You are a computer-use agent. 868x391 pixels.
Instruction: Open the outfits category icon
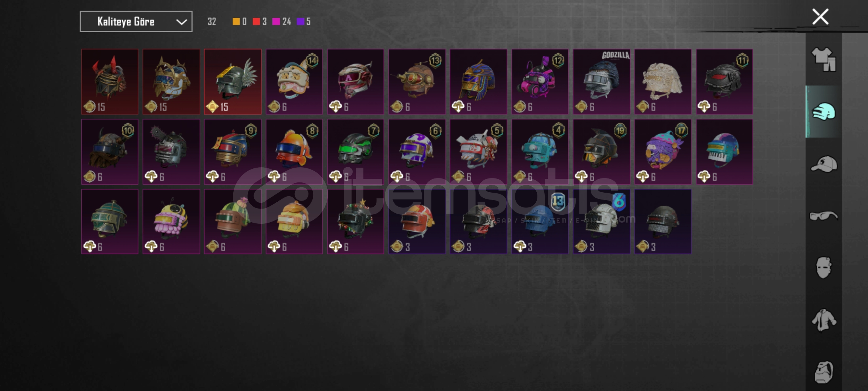[824, 59]
